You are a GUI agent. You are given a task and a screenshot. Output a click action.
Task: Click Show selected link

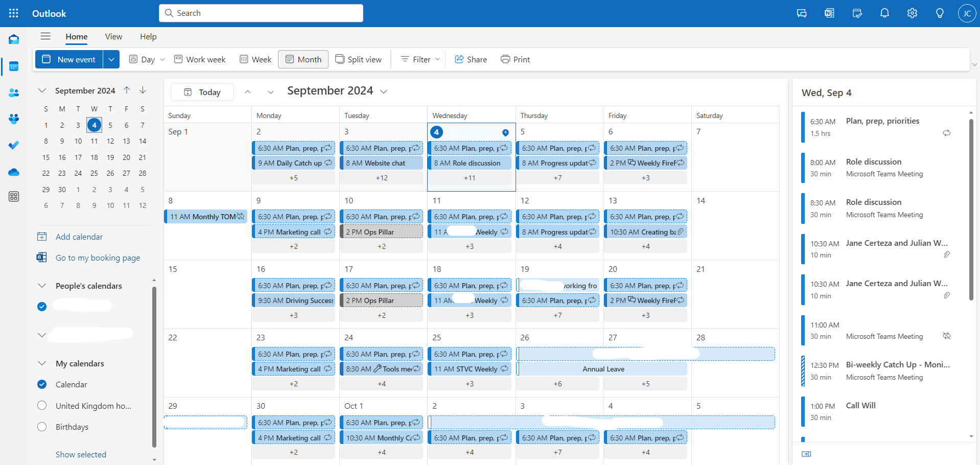pos(81,454)
